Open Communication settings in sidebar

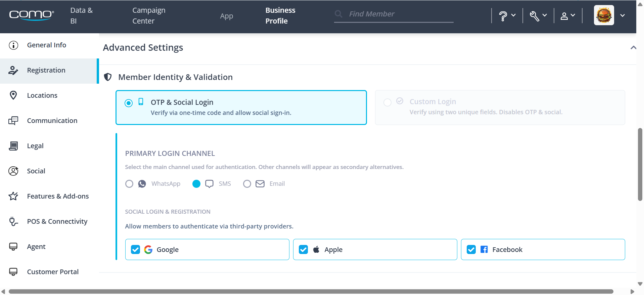point(49,121)
